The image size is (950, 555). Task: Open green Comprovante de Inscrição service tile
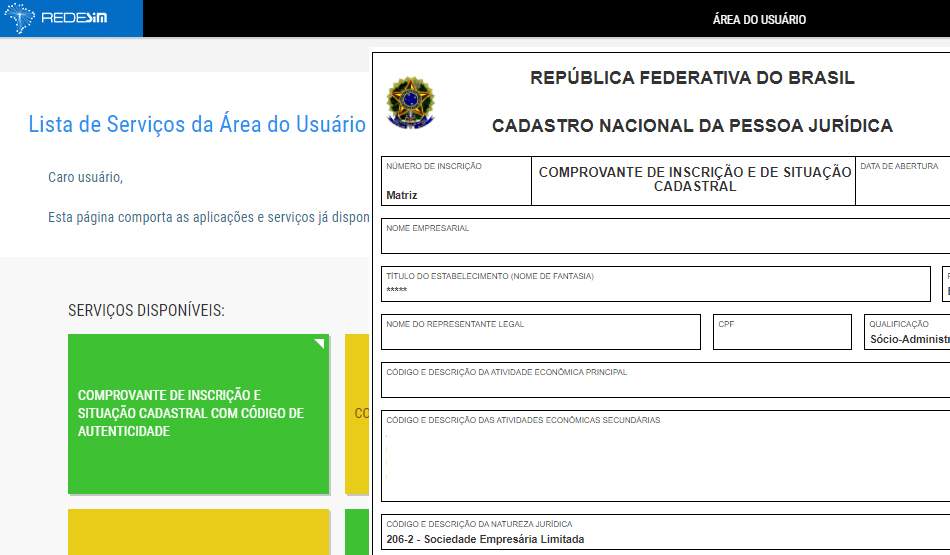point(199,414)
